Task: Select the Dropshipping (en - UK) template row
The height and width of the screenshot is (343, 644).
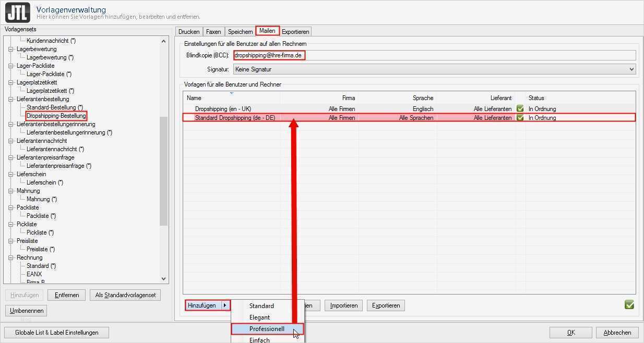Action: coord(409,109)
